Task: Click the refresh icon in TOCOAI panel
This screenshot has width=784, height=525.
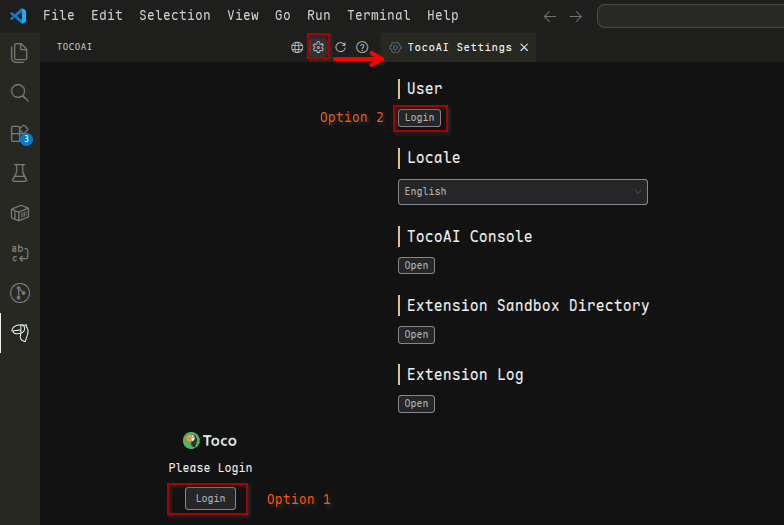Action: [x=340, y=47]
